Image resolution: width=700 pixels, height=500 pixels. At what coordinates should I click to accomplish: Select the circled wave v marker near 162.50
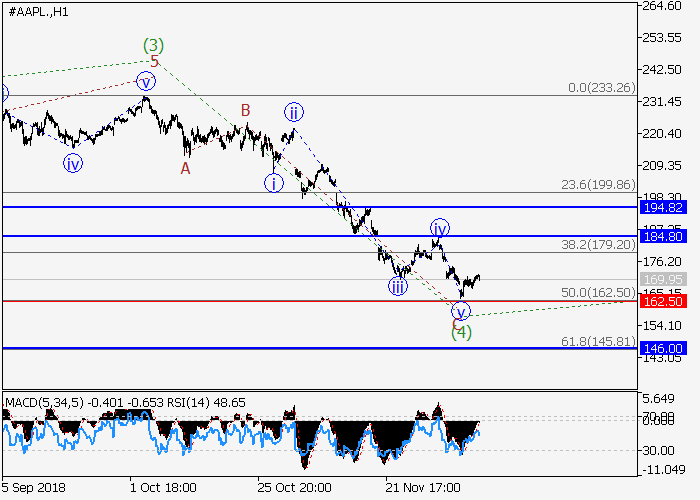tap(460, 310)
